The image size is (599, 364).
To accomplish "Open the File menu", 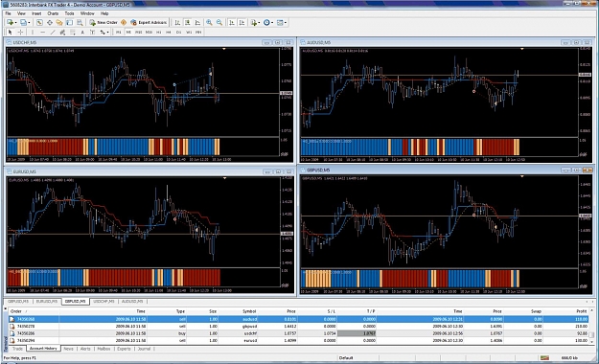I will tap(8, 13).
